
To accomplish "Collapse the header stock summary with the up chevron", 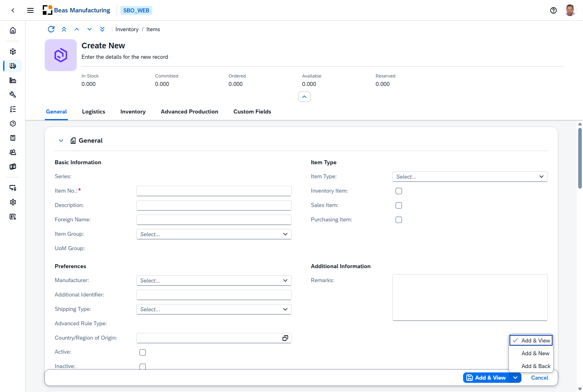I will 304,97.
